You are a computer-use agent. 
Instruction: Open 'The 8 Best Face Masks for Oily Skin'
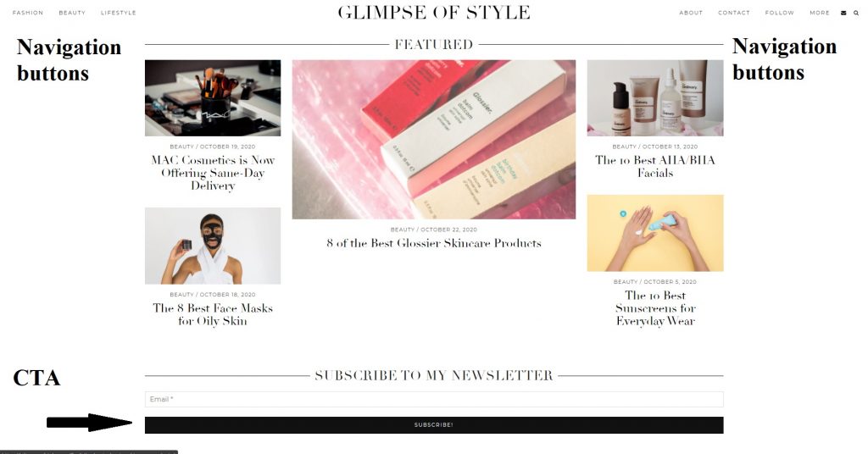tap(213, 314)
